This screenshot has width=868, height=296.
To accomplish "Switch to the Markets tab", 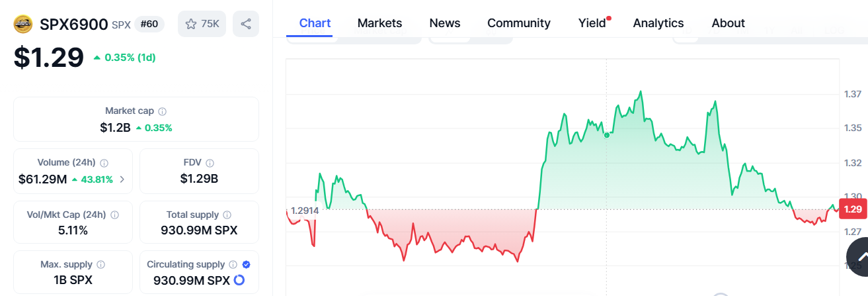I will tap(379, 23).
